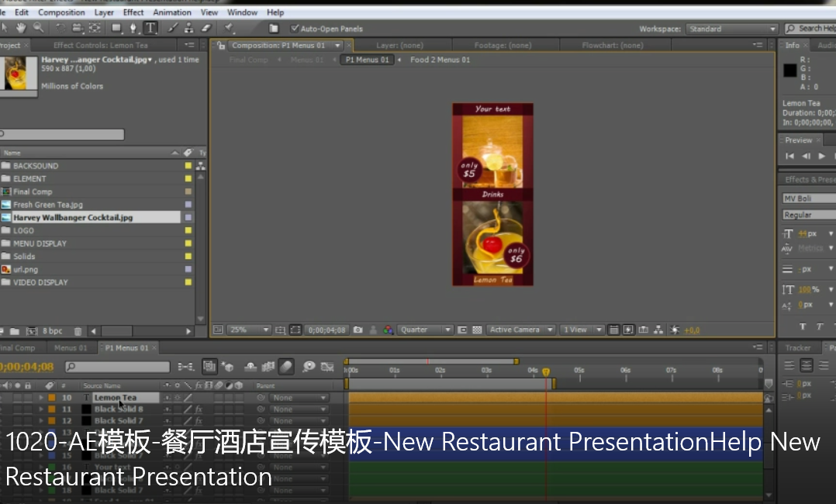The width and height of the screenshot is (836, 504).
Task: Delete the selected project item with the trash icon
Action: (78, 331)
